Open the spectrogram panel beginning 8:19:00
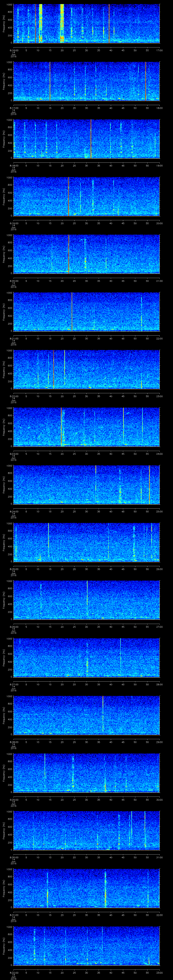Viewport: 173px width, 980px height. pos(87,196)
